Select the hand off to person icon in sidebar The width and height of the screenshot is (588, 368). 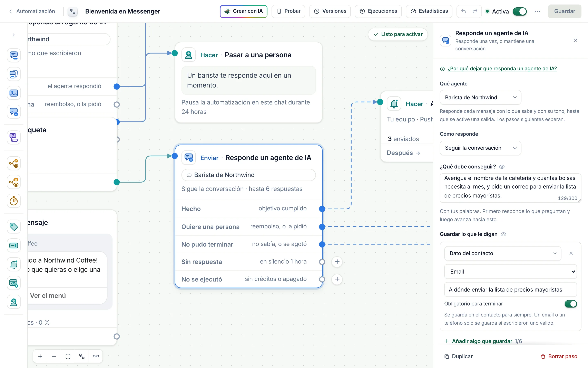point(14,302)
